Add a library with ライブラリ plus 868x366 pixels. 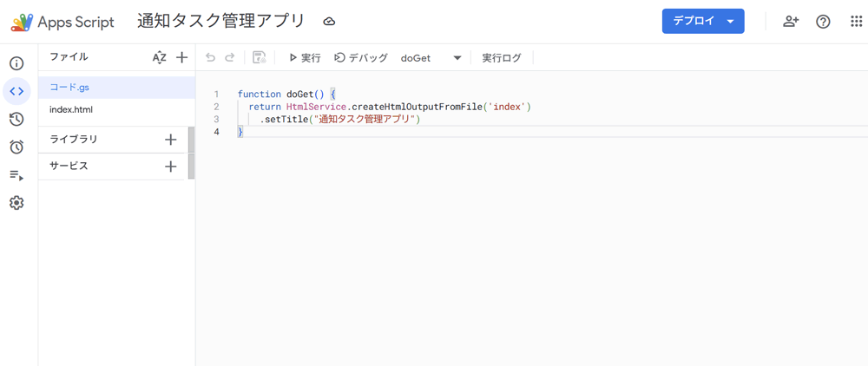tap(170, 140)
